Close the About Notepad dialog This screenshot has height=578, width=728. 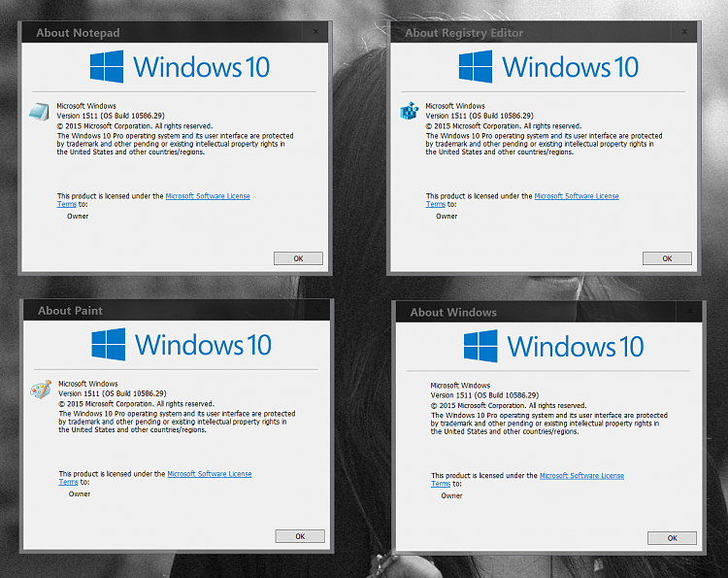(x=315, y=32)
